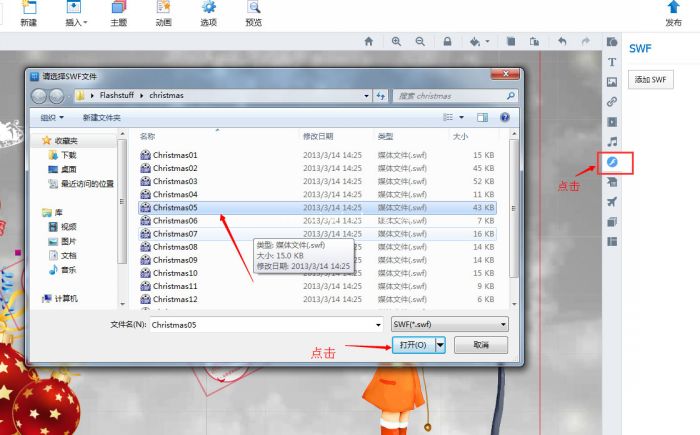Sort files by 修改日期 column
This screenshot has width=700, height=435.
318,136
